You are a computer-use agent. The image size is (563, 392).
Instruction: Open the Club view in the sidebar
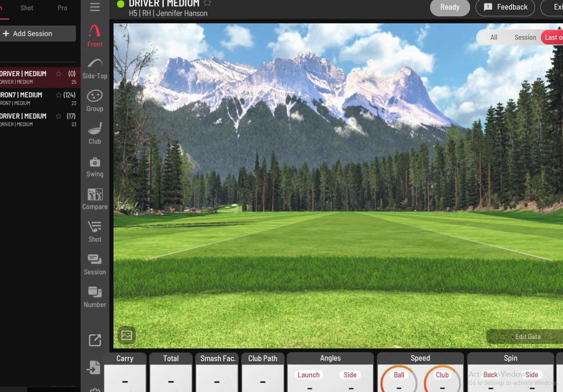(x=95, y=133)
